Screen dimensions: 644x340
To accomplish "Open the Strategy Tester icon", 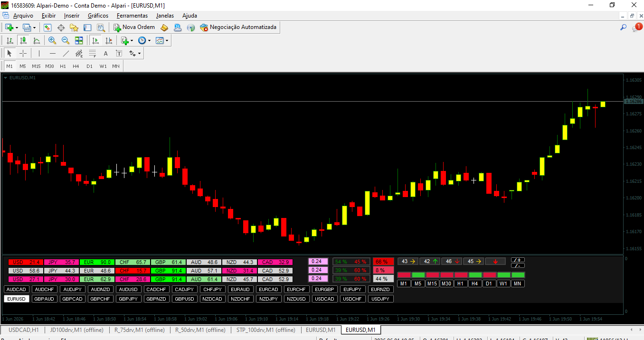I will (x=101, y=28).
